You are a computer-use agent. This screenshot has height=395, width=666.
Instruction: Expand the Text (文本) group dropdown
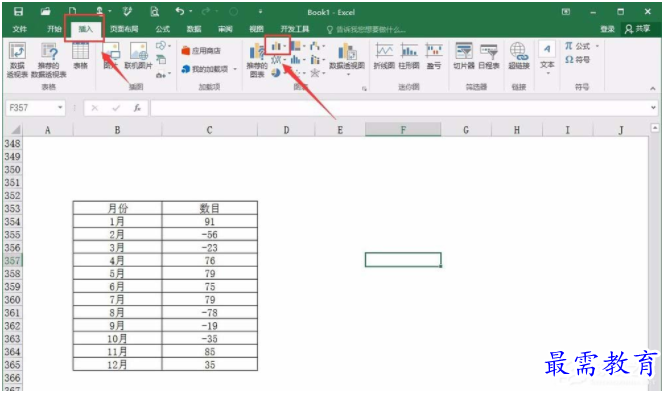point(547,73)
